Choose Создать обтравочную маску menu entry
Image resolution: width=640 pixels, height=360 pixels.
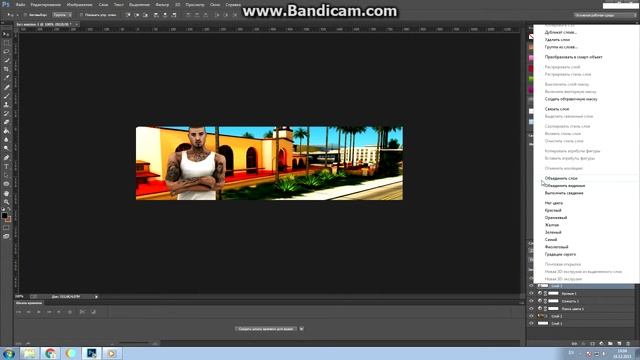click(571, 99)
